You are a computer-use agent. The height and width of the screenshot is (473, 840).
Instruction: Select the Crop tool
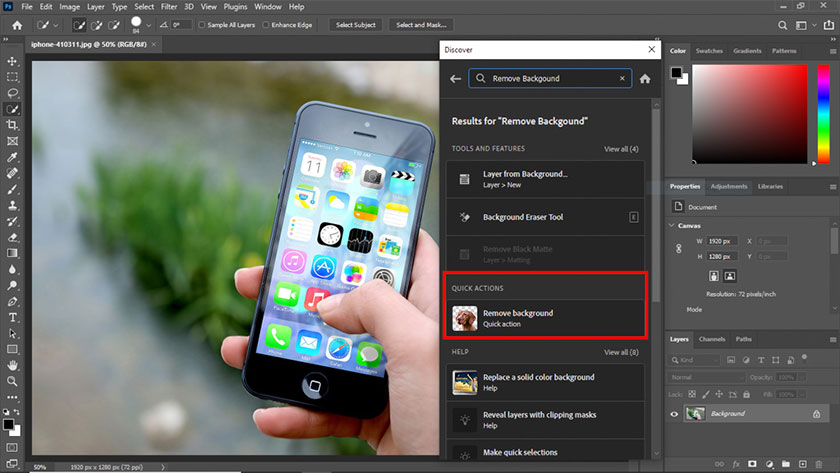(x=12, y=125)
